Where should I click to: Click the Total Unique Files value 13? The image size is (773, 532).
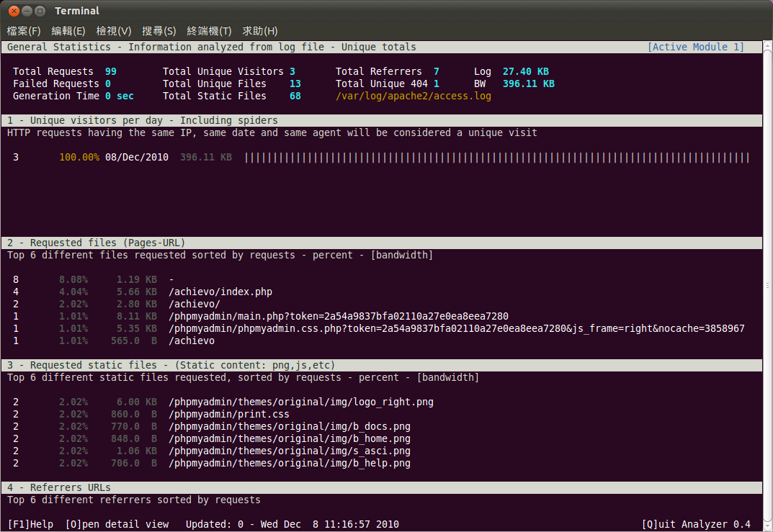click(295, 84)
